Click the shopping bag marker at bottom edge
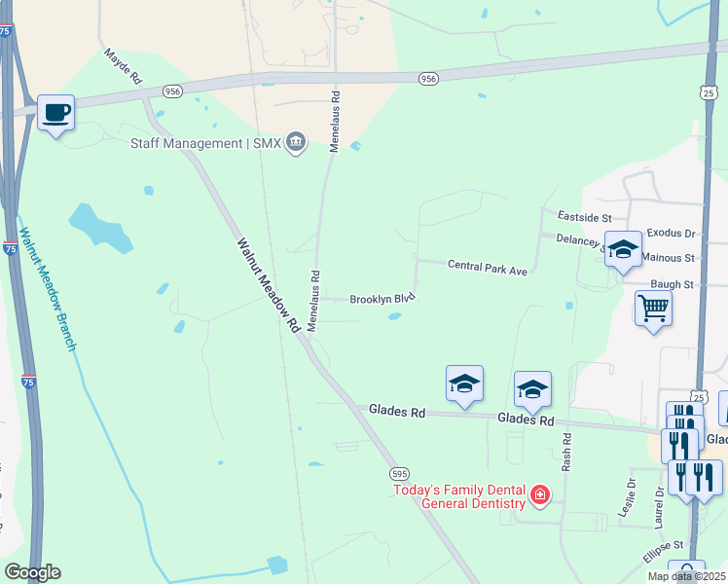Image resolution: width=728 pixels, height=584 pixels. [x=686, y=572]
